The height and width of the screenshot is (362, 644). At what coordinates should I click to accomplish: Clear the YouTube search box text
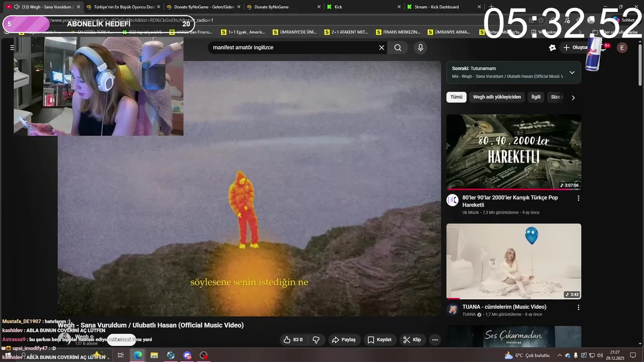381,48
